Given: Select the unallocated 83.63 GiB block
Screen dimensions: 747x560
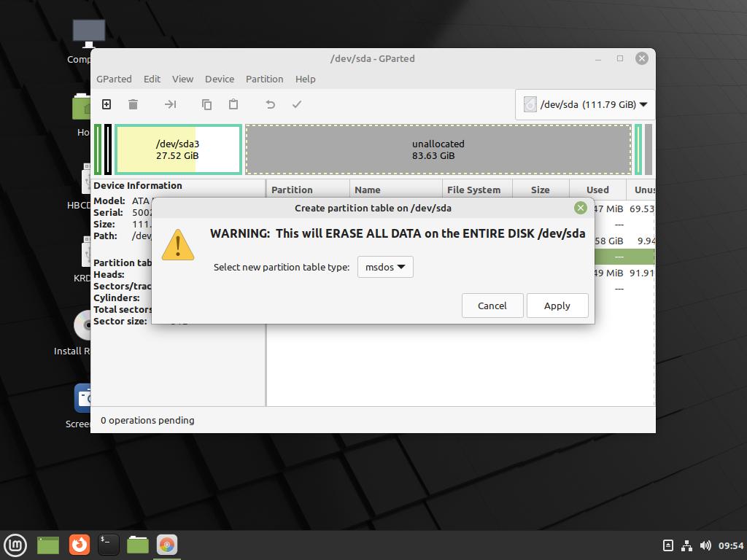Looking at the screenshot, I should pyautogui.click(x=438, y=149).
